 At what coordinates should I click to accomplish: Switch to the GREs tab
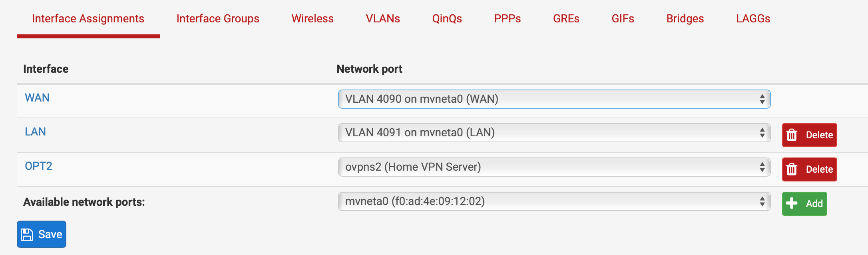tap(566, 19)
